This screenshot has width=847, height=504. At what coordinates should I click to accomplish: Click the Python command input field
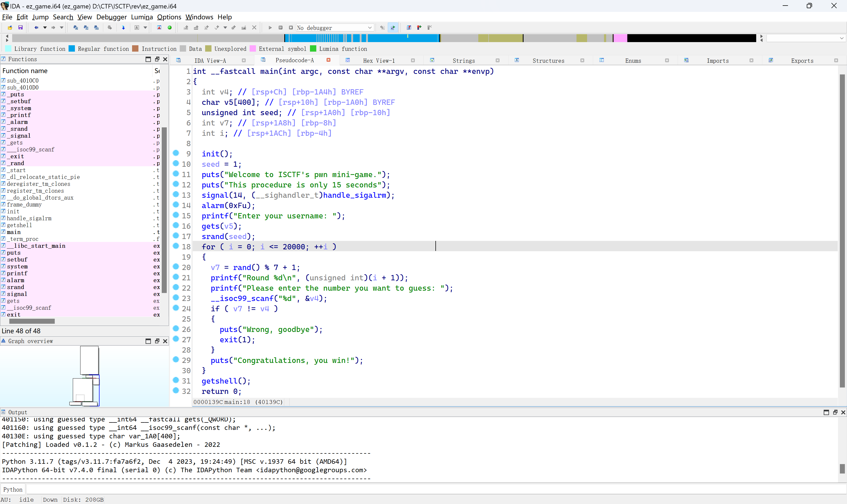408,489
